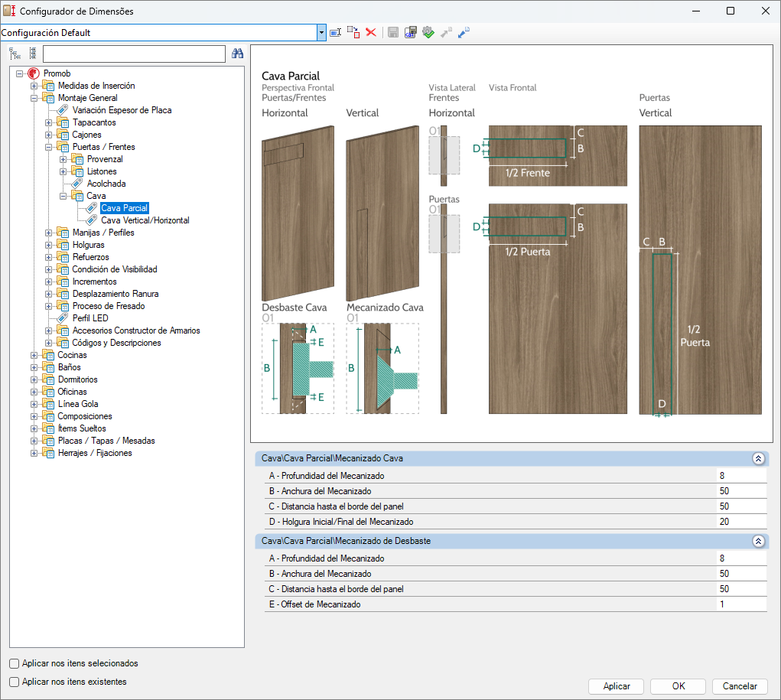Select the Acolchada tree item

coord(106,184)
